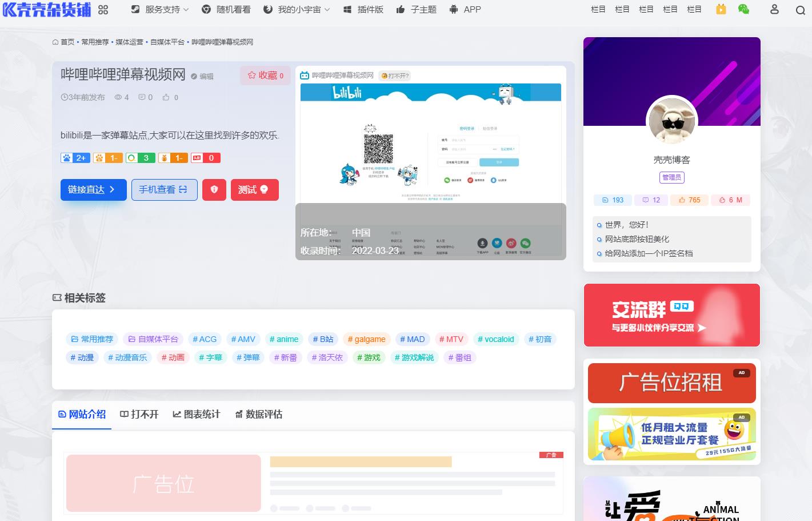
Task: Click the red Toutiao badge showing 0
Action: [x=205, y=158]
